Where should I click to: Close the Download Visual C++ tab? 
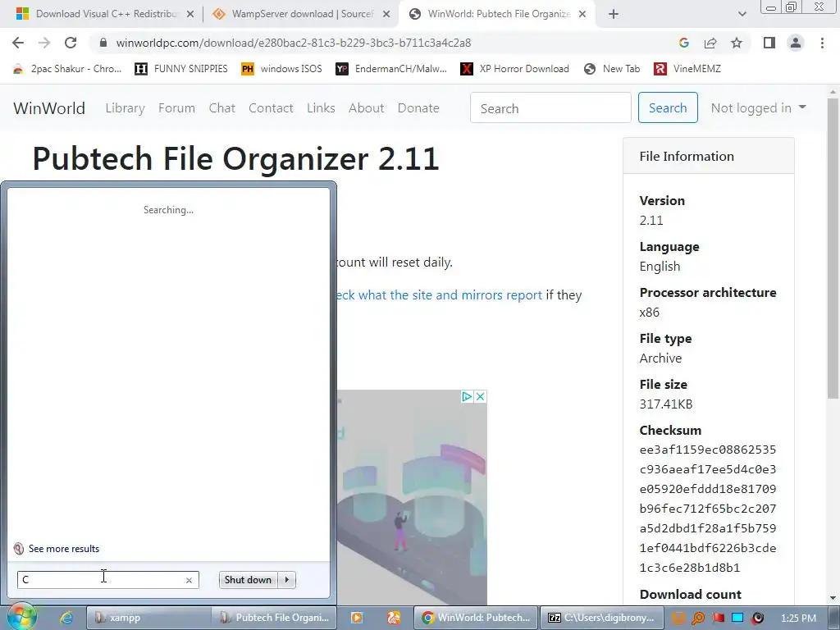point(189,15)
